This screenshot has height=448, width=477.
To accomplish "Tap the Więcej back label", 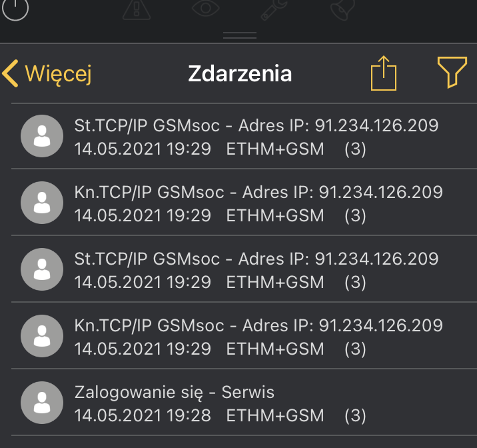I will pyautogui.click(x=58, y=74).
